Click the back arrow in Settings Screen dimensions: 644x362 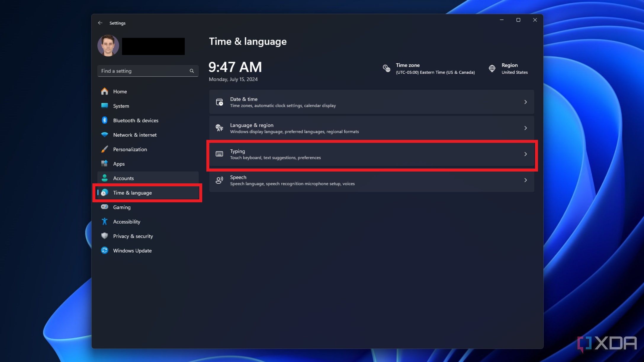coord(100,23)
